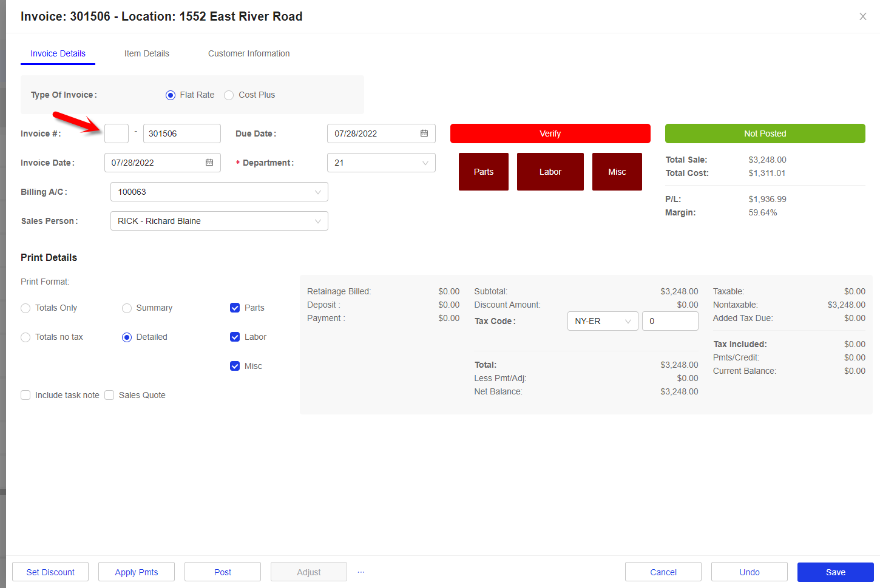Image resolution: width=880 pixels, height=588 pixels.
Task: Click the Current Balance label
Action: point(745,371)
